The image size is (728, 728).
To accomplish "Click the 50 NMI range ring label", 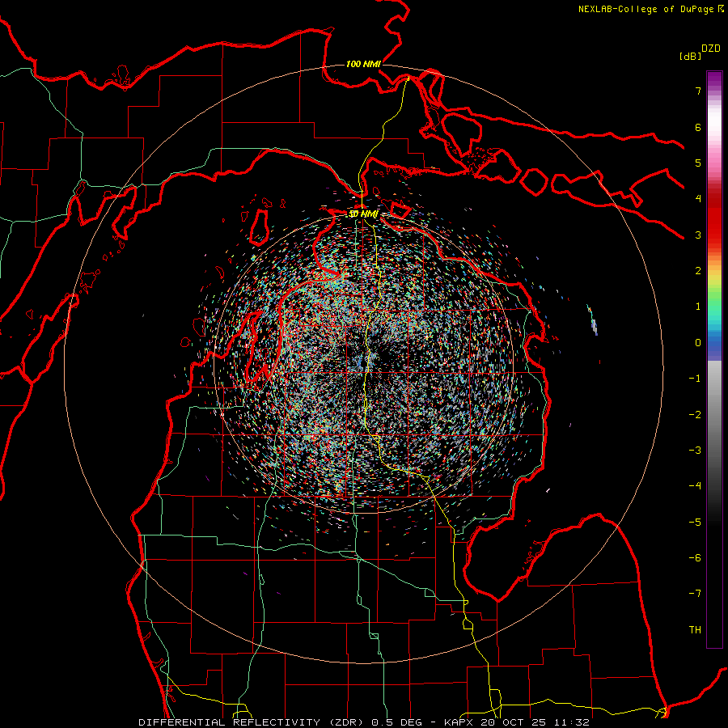I will pyautogui.click(x=363, y=214).
